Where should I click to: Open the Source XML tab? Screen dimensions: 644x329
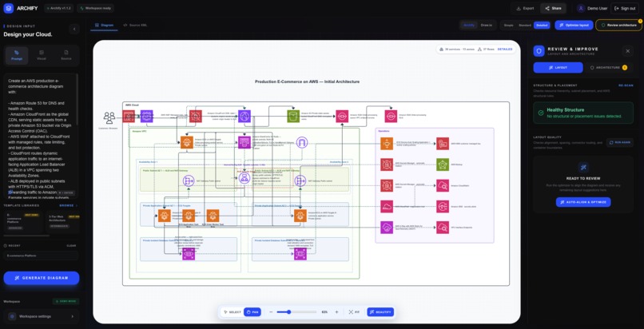pos(135,25)
